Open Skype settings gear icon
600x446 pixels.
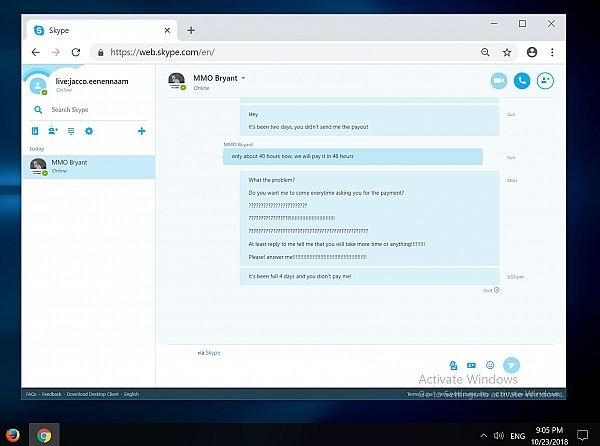[89, 131]
